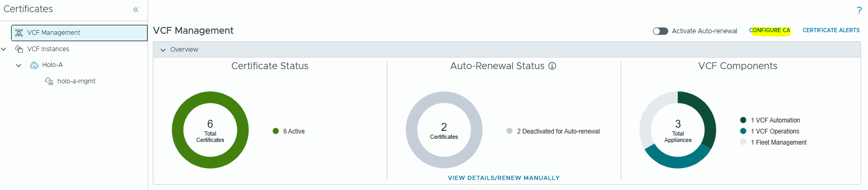Click the green 6 Active legend dot
The width and height of the screenshot is (868, 190).
276,131
